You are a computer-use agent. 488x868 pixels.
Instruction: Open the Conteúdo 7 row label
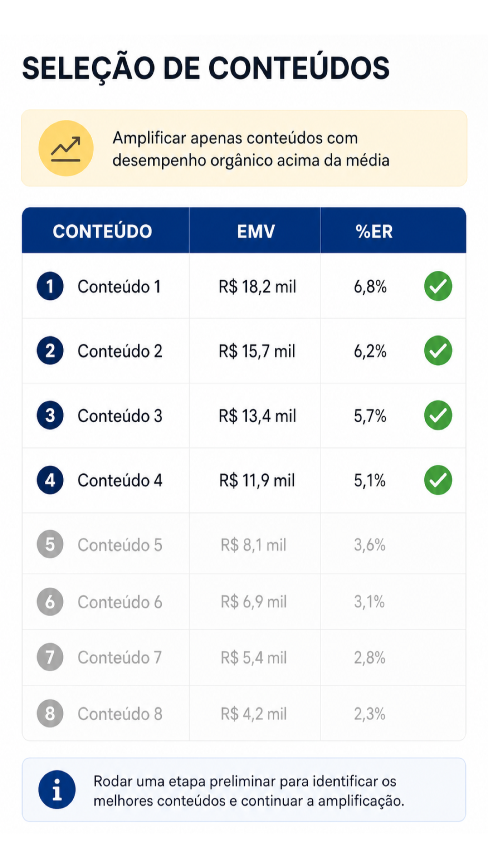point(120,658)
